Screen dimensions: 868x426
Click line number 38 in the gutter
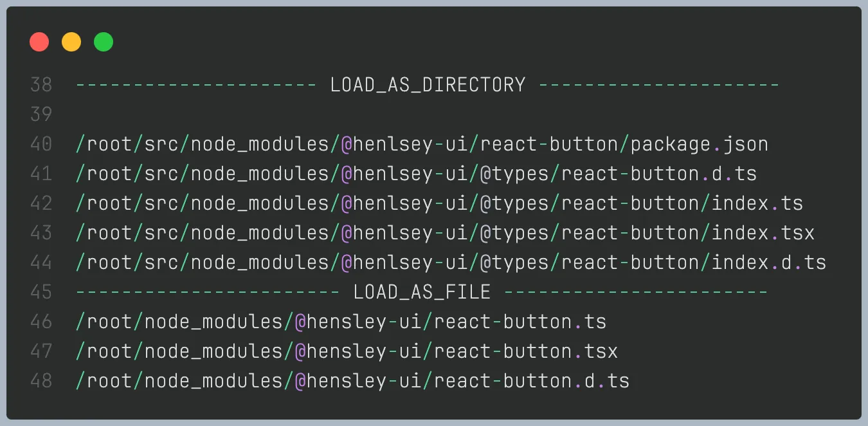41,85
